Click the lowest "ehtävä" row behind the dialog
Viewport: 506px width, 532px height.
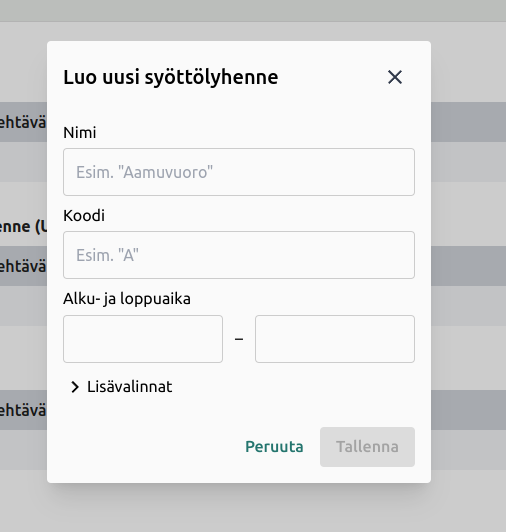[x=23, y=411]
